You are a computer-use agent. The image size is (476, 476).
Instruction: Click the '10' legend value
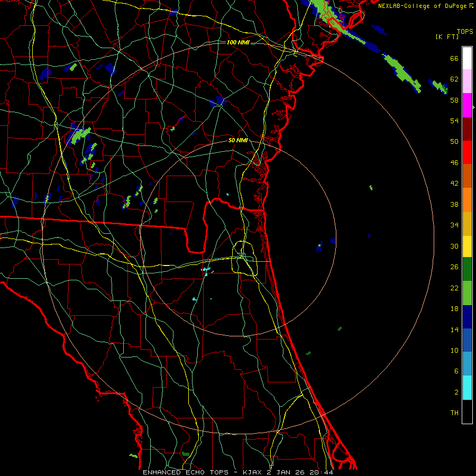[454, 350]
